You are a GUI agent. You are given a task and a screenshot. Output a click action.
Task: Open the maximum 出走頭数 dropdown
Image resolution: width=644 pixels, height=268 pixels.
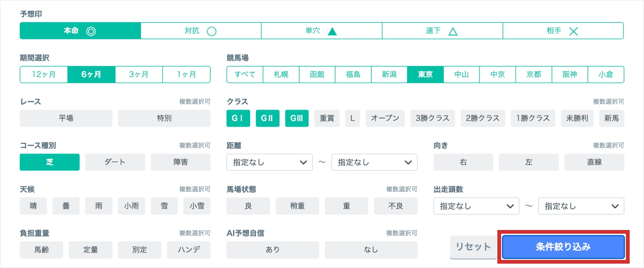point(581,206)
